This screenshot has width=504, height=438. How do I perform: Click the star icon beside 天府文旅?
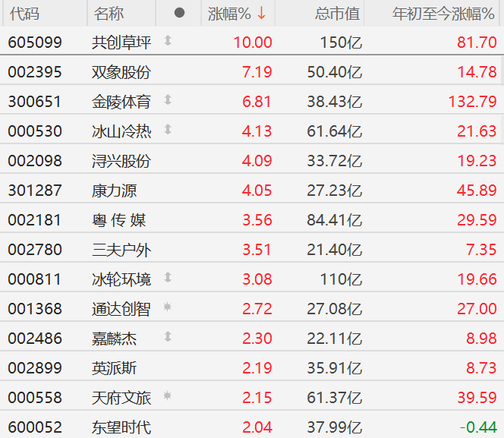pos(167,395)
